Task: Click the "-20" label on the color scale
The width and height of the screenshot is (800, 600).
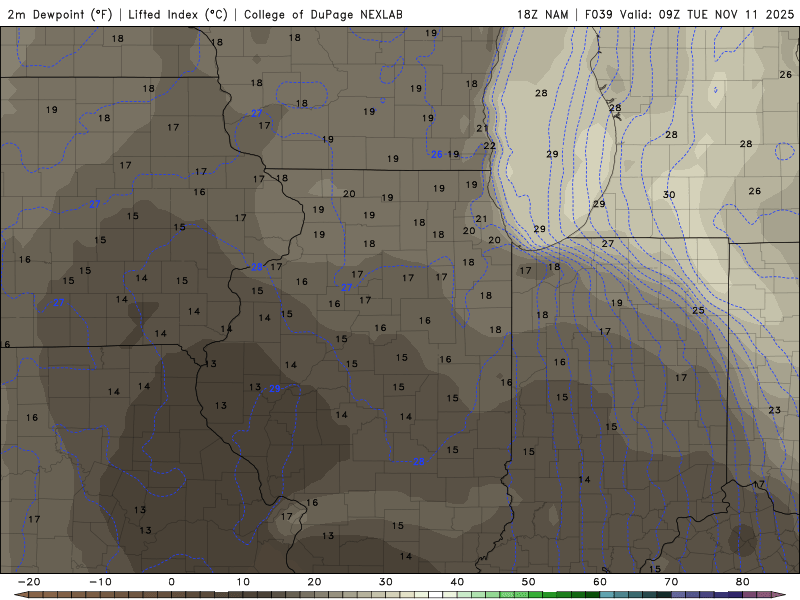Action: click(29, 582)
